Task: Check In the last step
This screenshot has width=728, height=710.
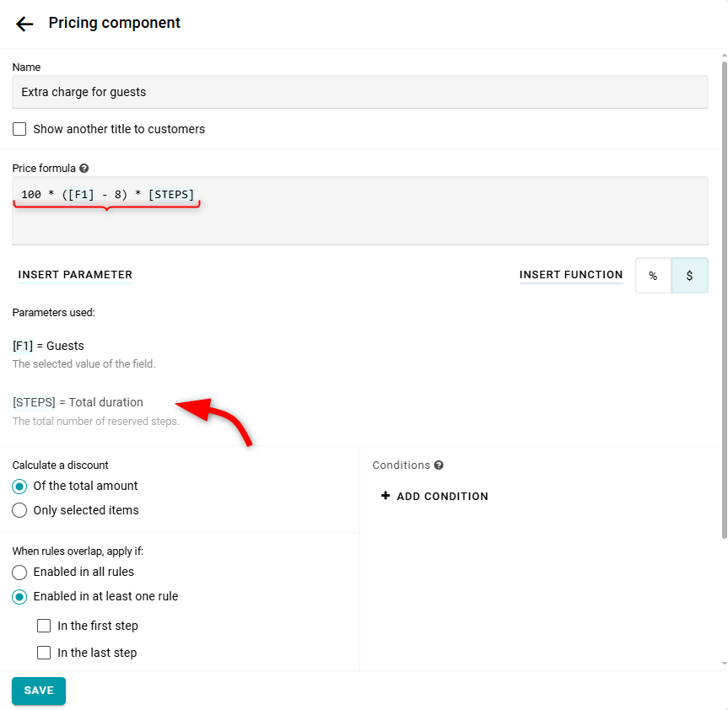Action: (45, 653)
